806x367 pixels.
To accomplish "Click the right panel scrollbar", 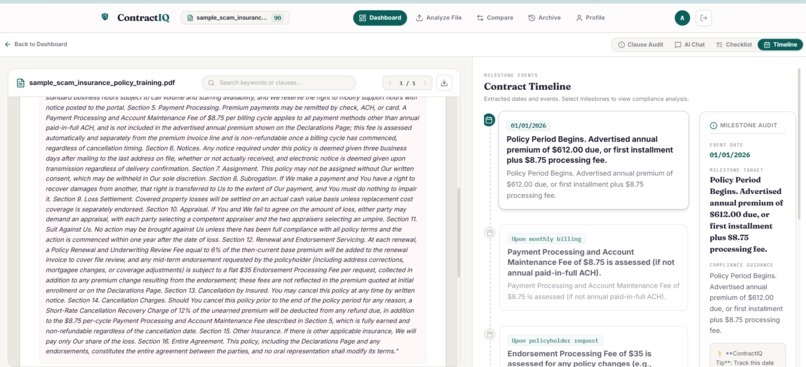I will click(799, 144).
